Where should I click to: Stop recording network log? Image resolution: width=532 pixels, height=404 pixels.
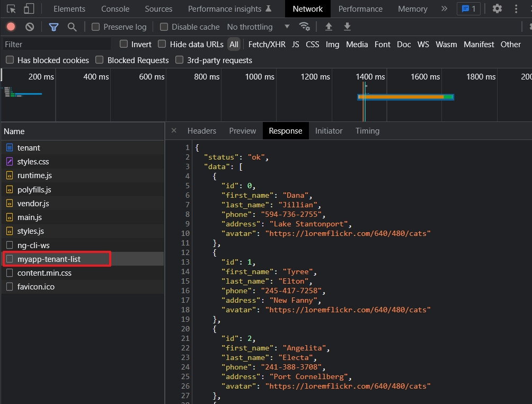click(11, 27)
